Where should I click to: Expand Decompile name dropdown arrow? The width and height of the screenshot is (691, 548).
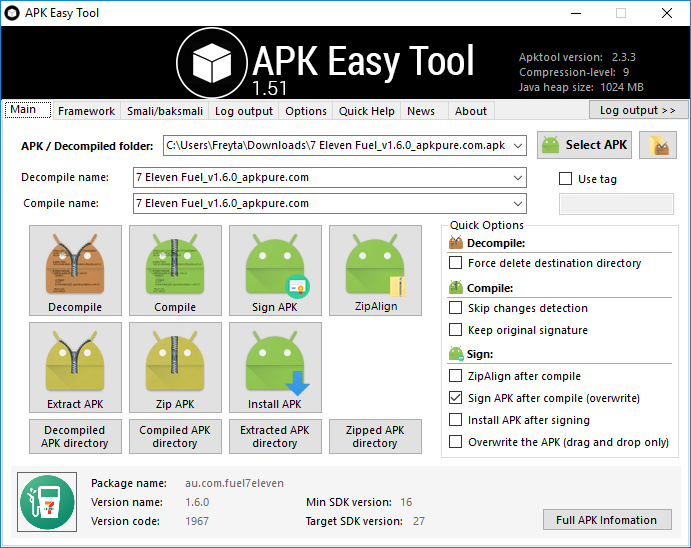(518, 178)
